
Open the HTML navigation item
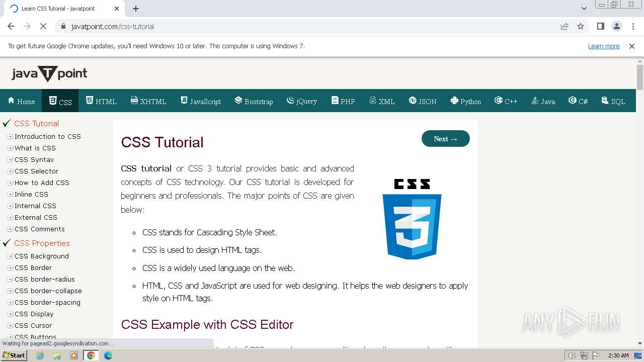pos(101,101)
